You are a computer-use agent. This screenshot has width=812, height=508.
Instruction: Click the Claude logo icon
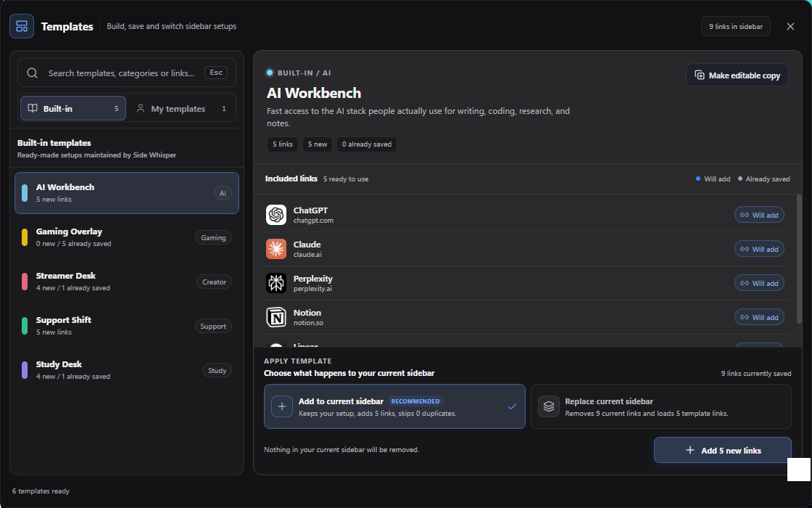click(x=276, y=249)
